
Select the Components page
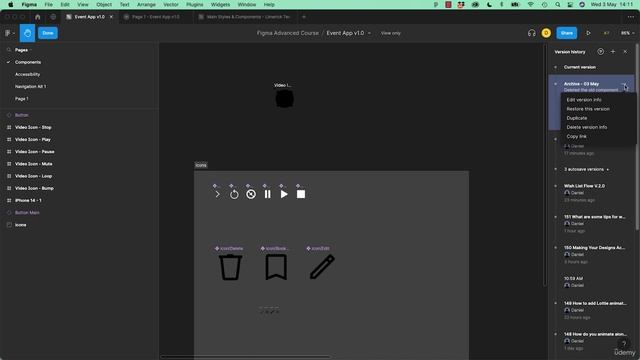coord(28,62)
